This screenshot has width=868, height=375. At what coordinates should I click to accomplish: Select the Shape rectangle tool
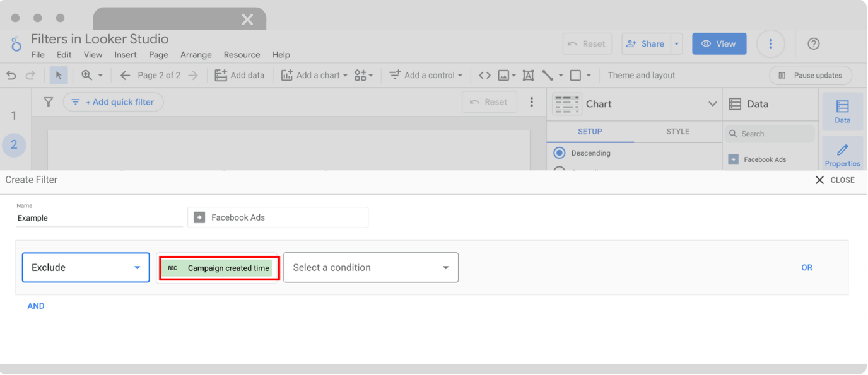click(575, 75)
